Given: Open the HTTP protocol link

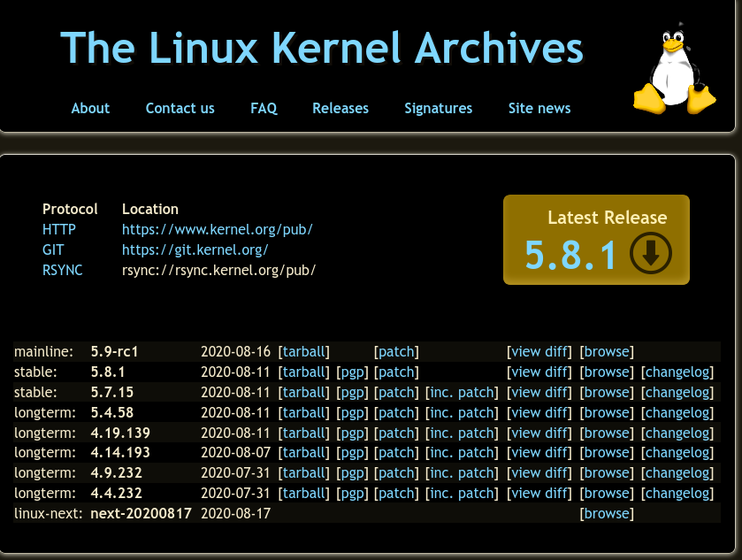Looking at the screenshot, I should (x=58, y=230).
